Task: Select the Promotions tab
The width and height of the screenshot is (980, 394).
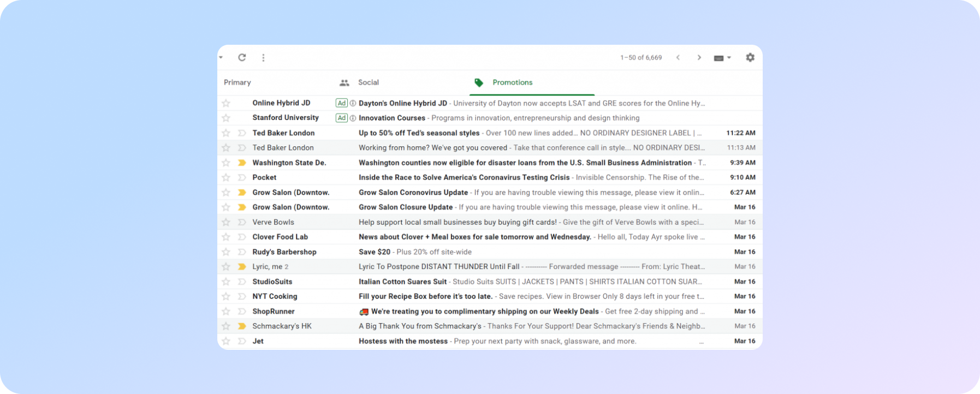Action: 512,82
